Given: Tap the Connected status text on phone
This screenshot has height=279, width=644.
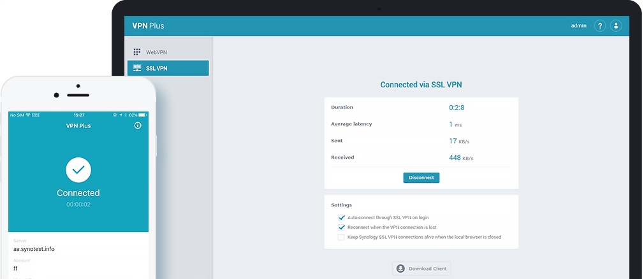Looking at the screenshot, I should tap(78, 193).
